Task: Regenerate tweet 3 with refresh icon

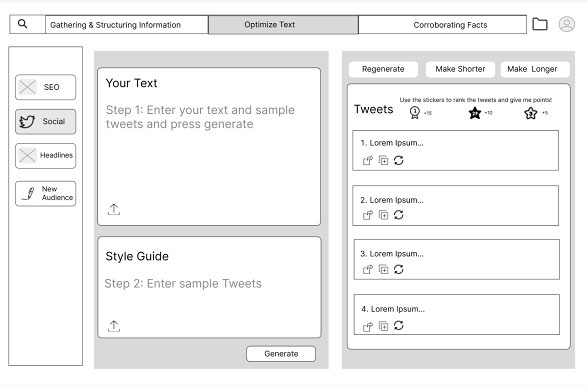Action: (399, 269)
